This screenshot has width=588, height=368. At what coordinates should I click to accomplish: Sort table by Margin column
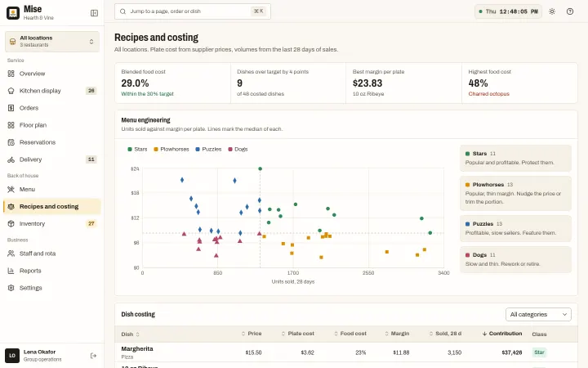pyautogui.click(x=397, y=334)
